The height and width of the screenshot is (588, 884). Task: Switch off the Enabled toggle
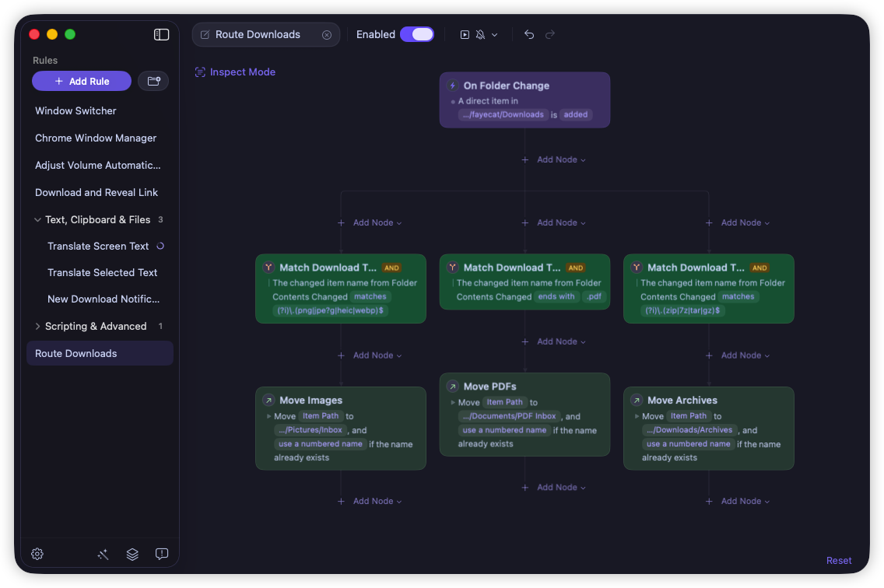[x=416, y=34]
